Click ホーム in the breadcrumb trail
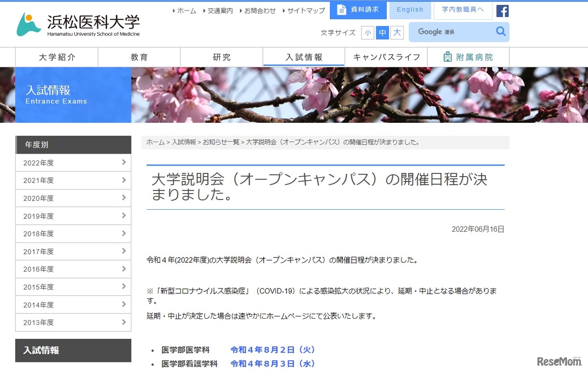The height and width of the screenshot is (372, 588). tap(155, 142)
